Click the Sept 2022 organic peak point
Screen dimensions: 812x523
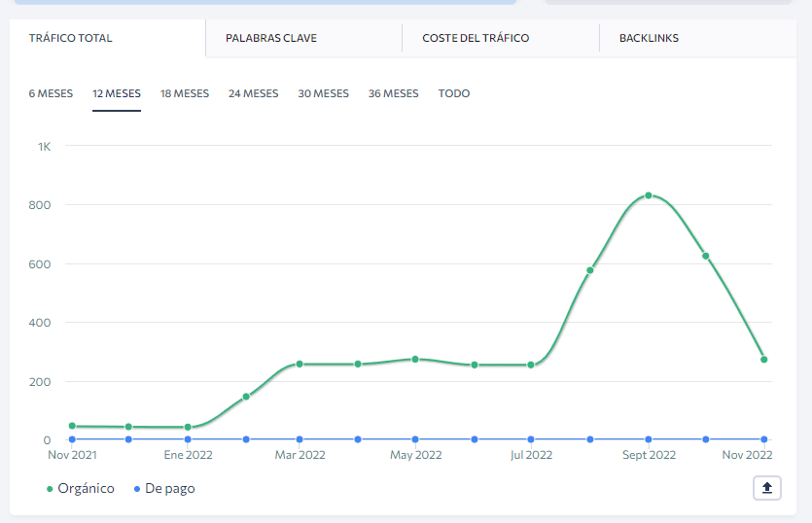click(648, 195)
